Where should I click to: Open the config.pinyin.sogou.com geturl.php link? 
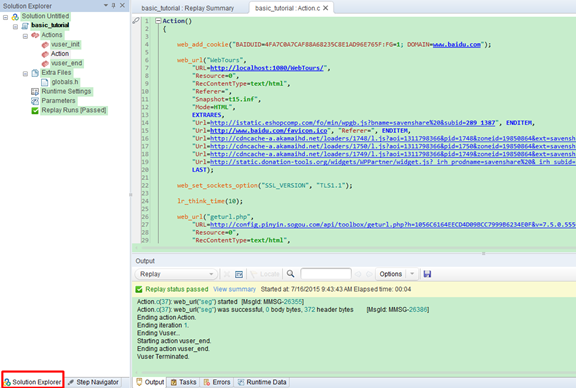click(393, 224)
